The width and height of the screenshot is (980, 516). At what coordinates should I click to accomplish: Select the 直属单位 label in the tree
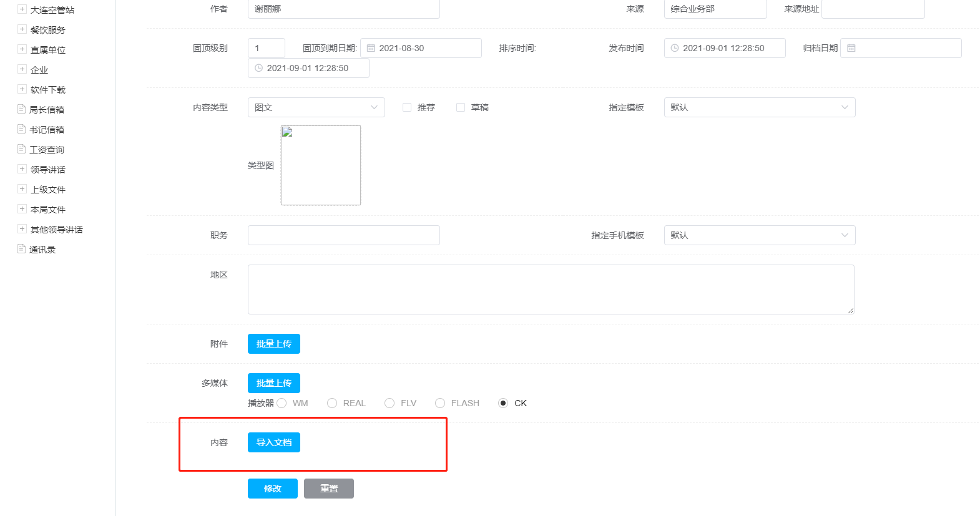pyautogui.click(x=48, y=50)
